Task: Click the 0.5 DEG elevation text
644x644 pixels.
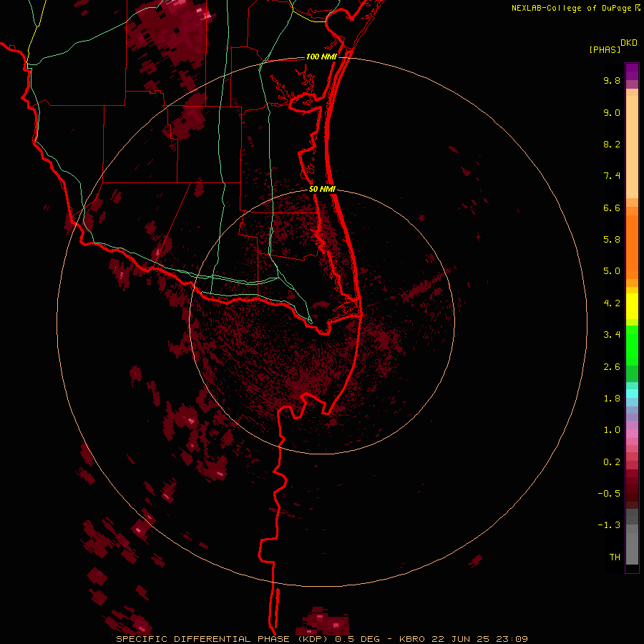Action: [x=358, y=639]
